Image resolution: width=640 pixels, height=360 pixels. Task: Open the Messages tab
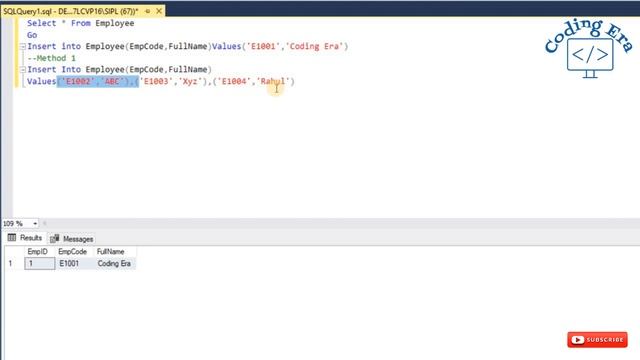coord(72,239)
